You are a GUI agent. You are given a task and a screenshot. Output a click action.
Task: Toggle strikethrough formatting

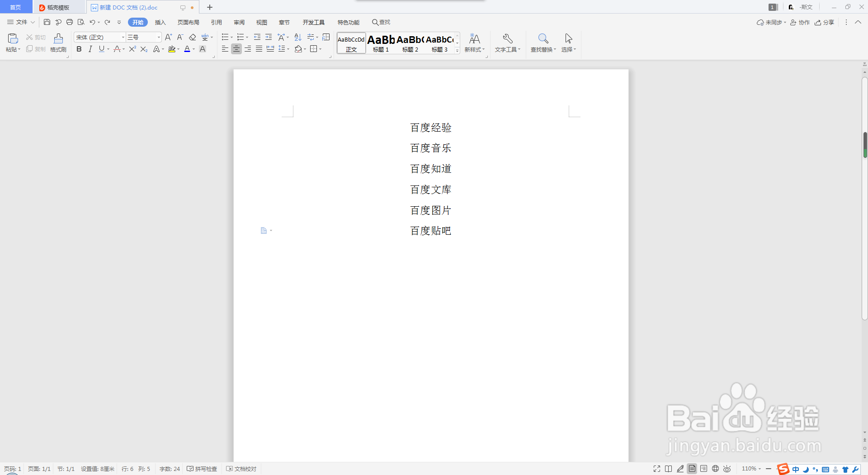tap(117, 49)
